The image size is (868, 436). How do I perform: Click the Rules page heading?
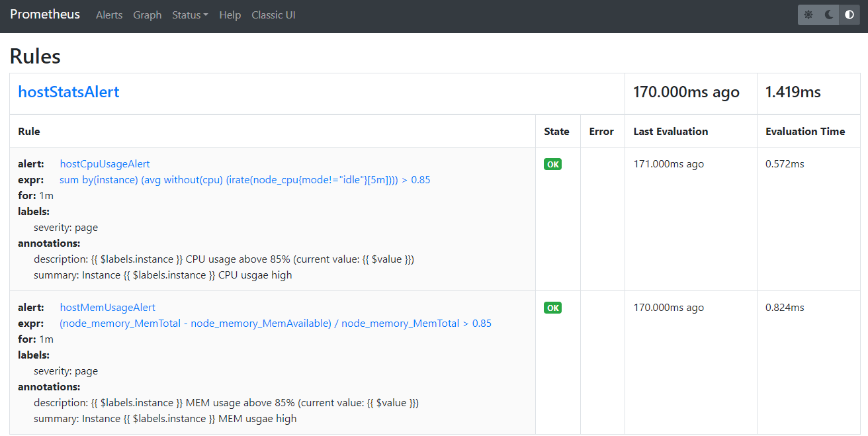[x=35, y=56]
